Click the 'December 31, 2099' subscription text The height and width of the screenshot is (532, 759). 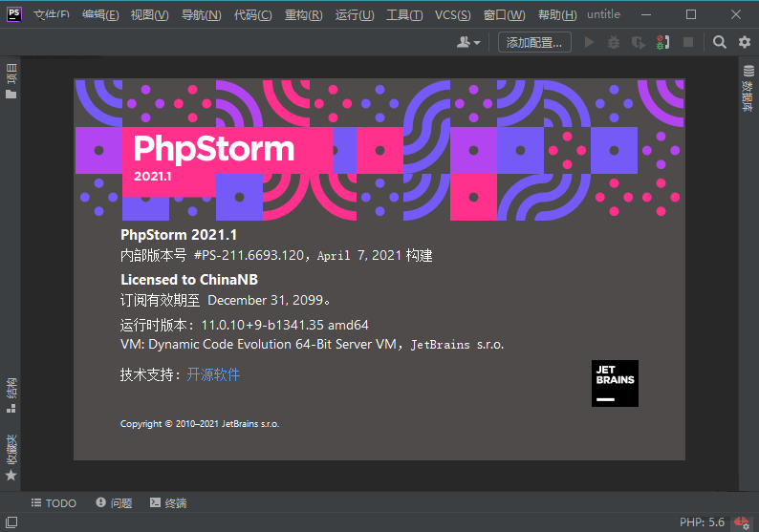coord(265,300)
